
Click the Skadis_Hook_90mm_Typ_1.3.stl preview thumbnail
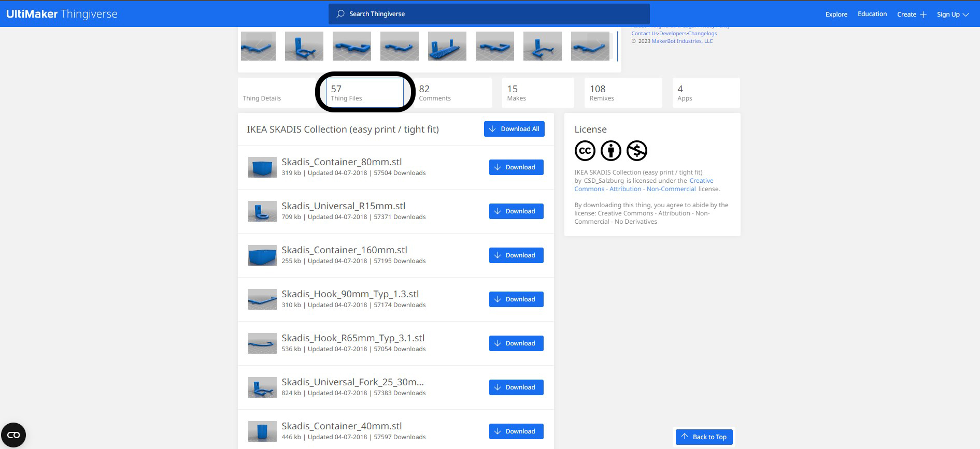coord(262,299)
